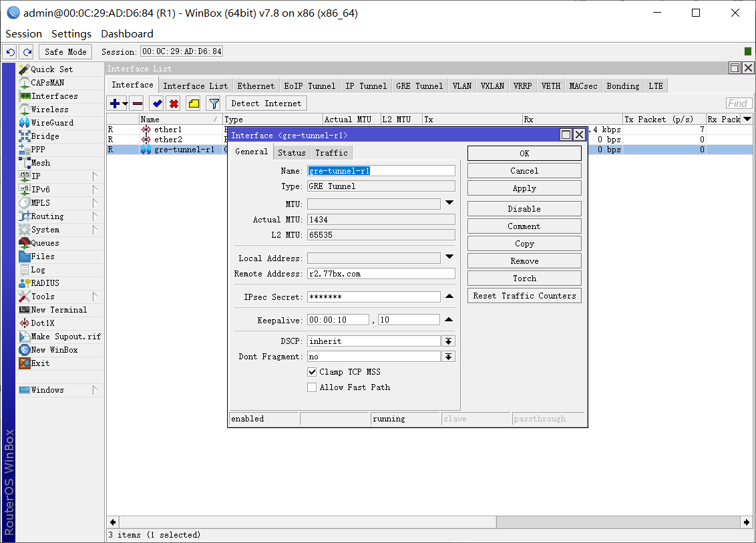Launch New WinBox from sidebar
The height and width of the screenshot is (543, 756).
[60, 350]
